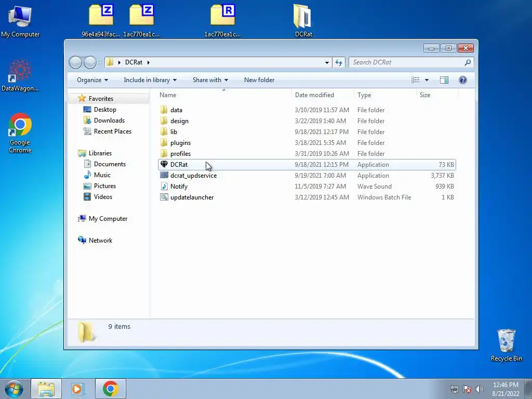Open My Computer in navigation pane

tap(108, 219)
